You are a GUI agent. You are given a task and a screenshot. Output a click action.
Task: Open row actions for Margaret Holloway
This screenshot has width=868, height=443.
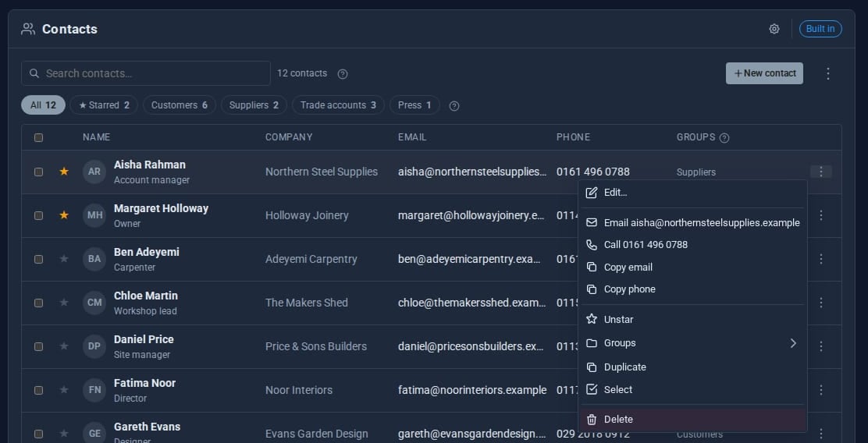point(821,215)
